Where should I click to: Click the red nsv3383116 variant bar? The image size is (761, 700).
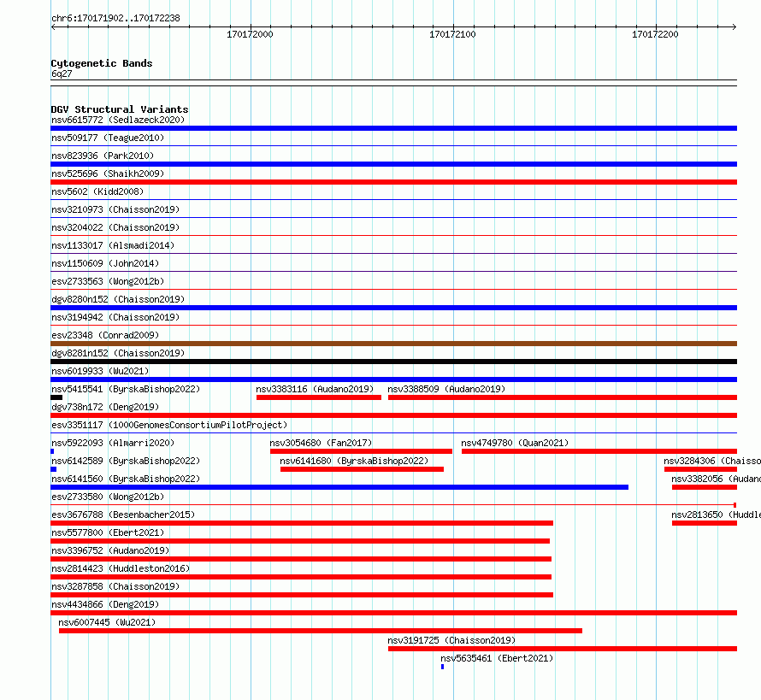click(319, 397)
